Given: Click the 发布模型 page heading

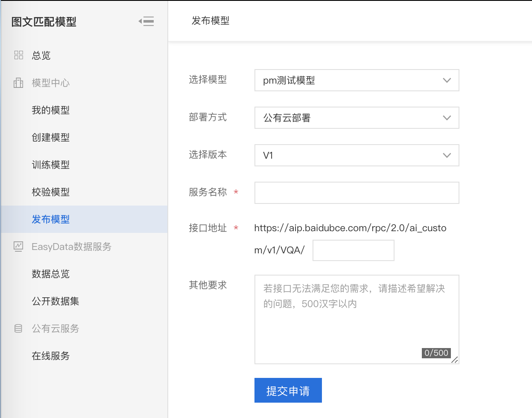Looking at the screenshot, I should pos(210,20).
